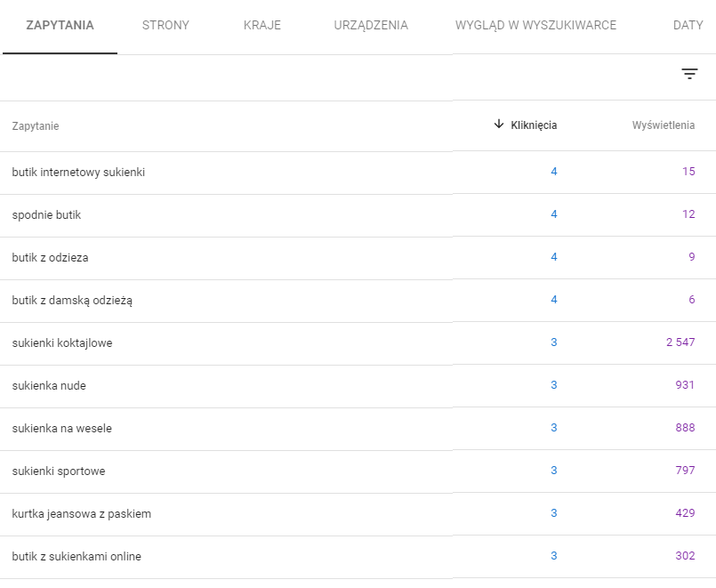Select query 'butik internetowy sukienki'
Image resolution: width=716 pixels, height=588 pixels.
(x=78, y=172)
